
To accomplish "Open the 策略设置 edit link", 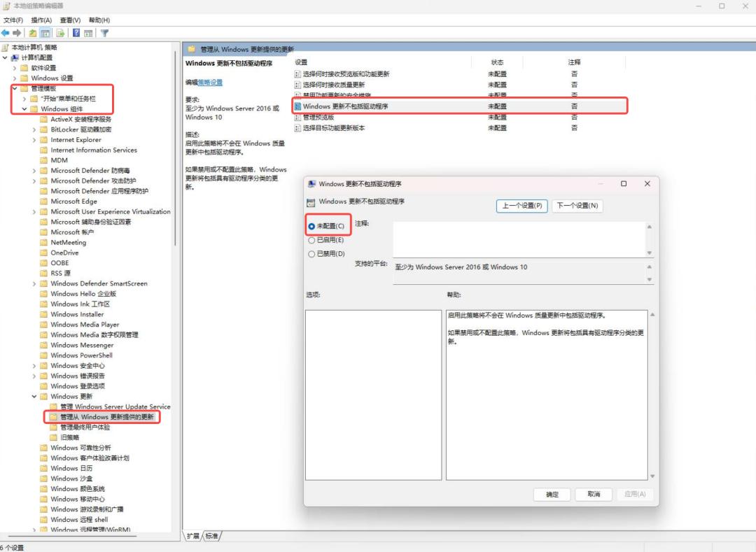I will coord(210,83).
